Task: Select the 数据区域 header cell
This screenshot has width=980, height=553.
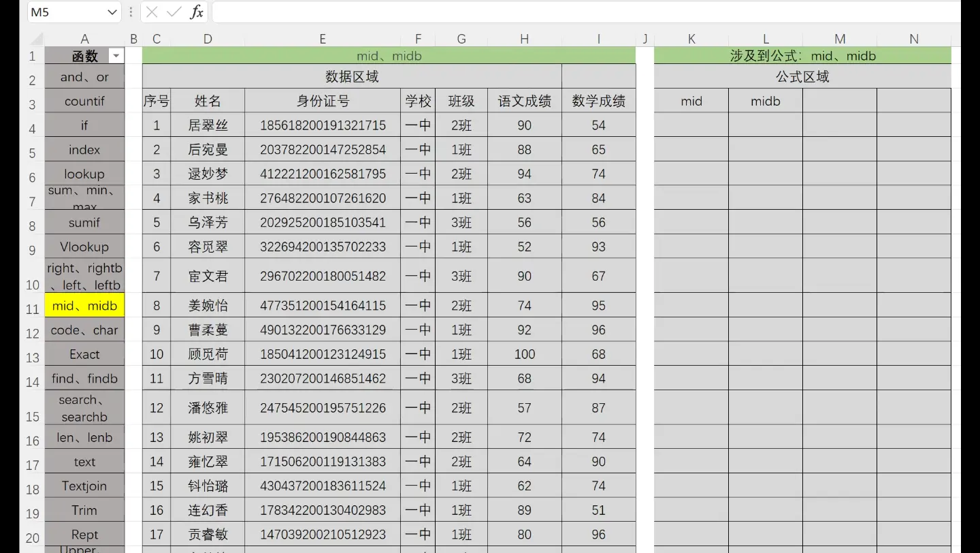Action: 352,76
